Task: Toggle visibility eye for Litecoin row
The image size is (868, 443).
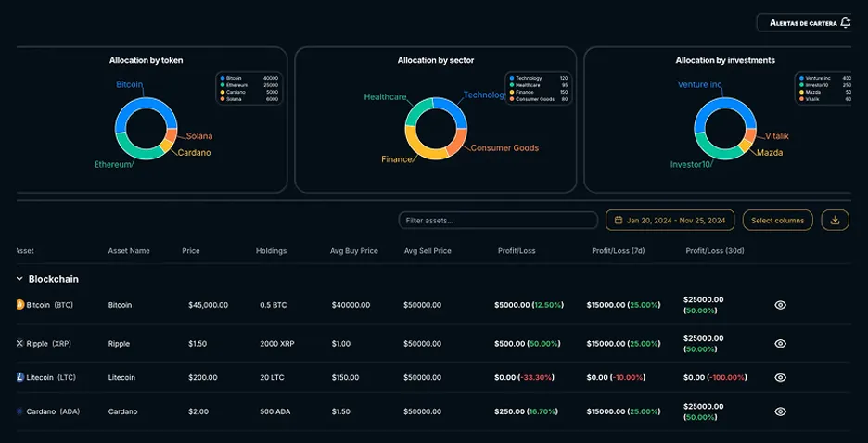Action: coord(780,377)
